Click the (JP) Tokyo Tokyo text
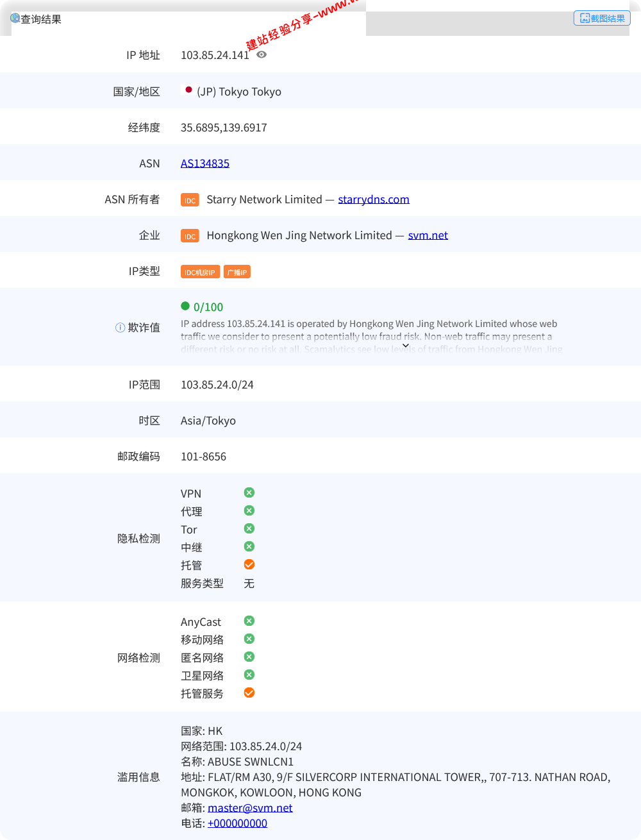 (239, 92)
